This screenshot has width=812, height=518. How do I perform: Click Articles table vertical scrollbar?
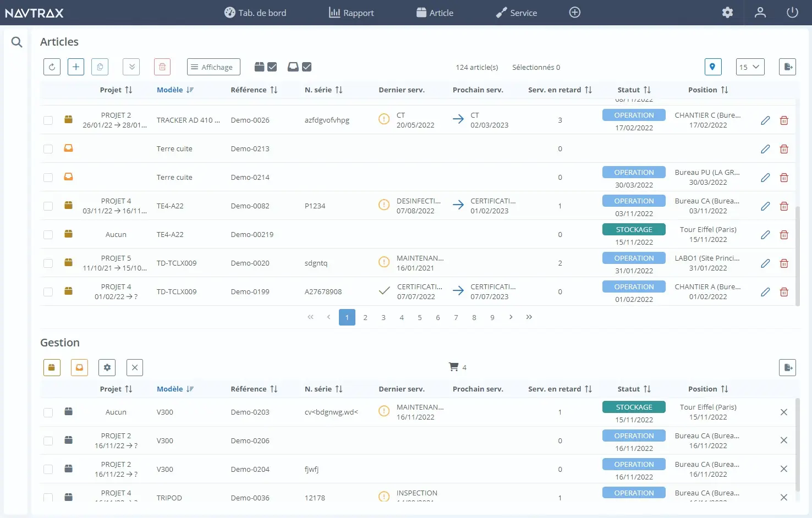coord(798,256)
